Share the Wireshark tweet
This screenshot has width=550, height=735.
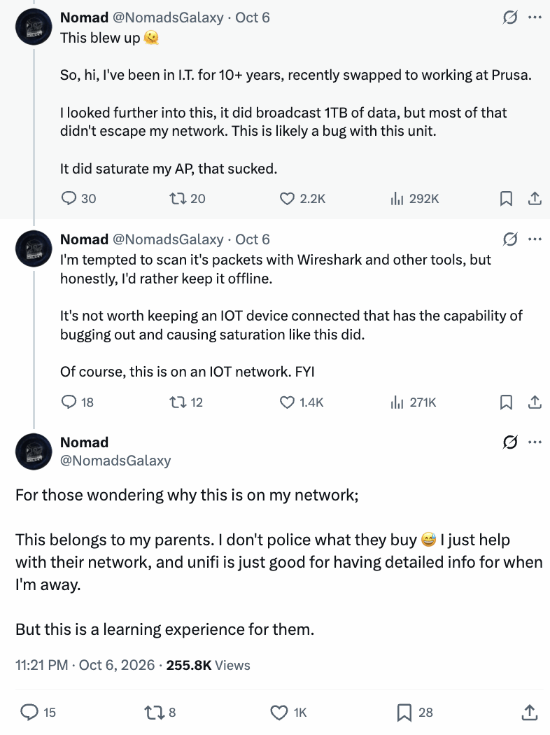(x=535, y=402)
